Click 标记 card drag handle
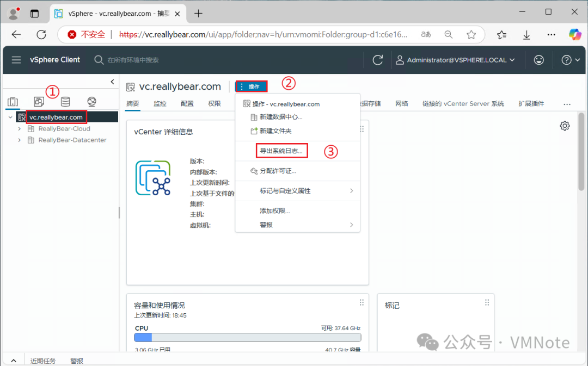 click(487, 302)
